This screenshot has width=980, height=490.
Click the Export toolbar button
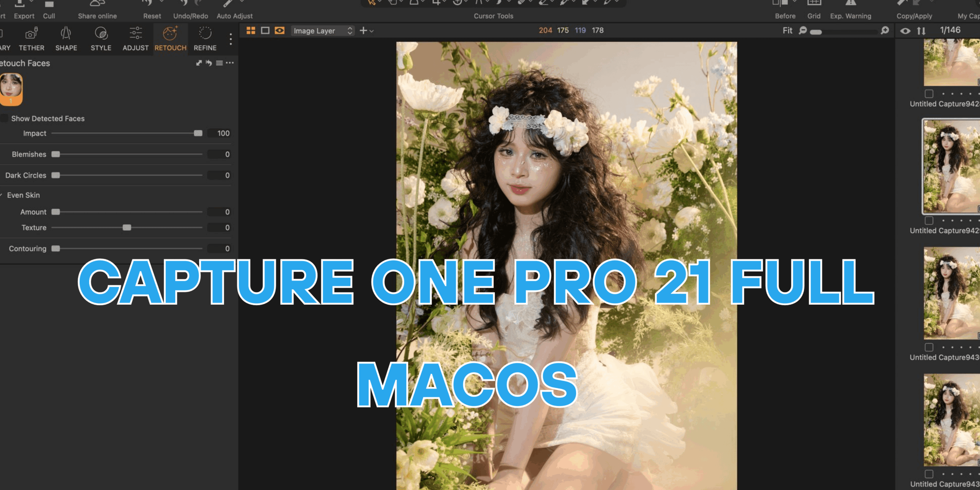pos(24,10)
